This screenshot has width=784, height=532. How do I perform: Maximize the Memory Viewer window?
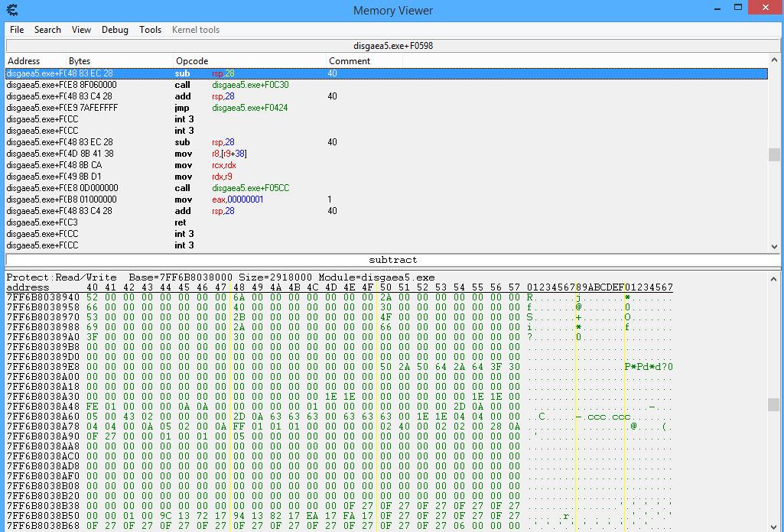(x=738, y=8)
